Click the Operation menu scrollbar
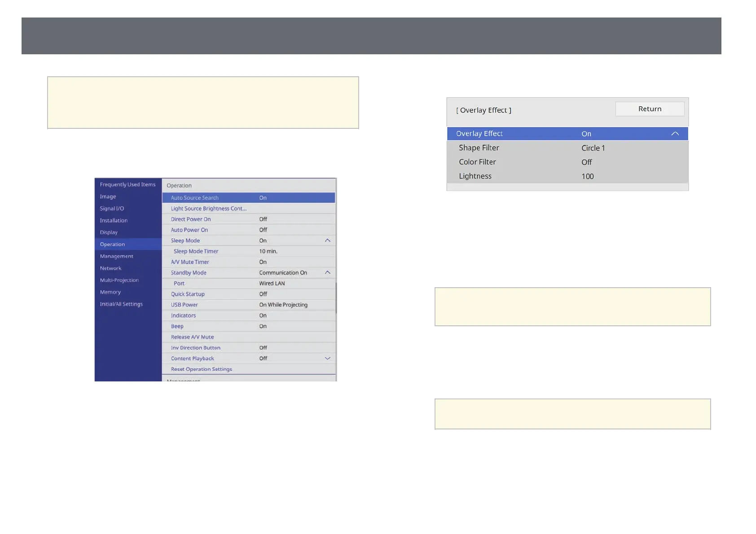The height and width of the screenshot is (534, 756). pyautogui.click(x=336, y=298)
